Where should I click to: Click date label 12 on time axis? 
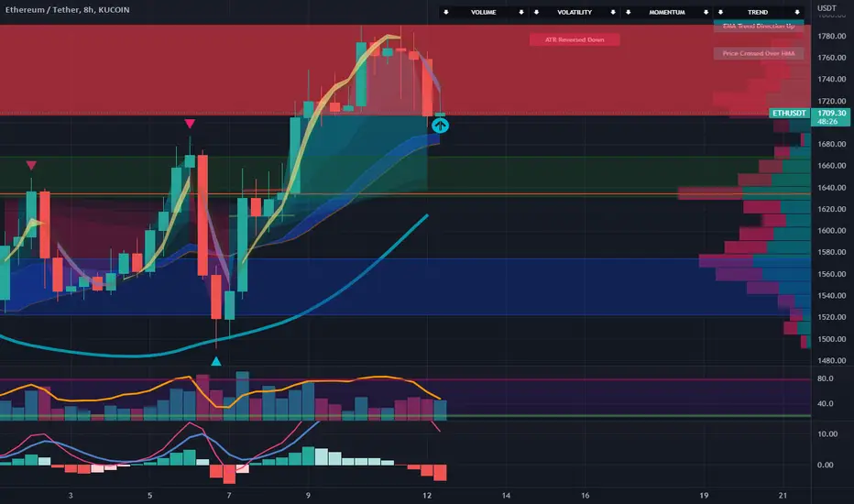[426, 496]
